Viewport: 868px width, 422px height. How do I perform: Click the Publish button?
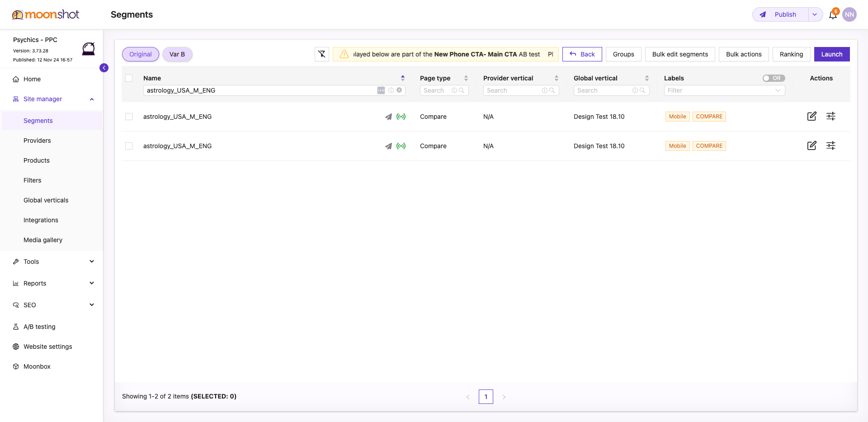[780, 14]
